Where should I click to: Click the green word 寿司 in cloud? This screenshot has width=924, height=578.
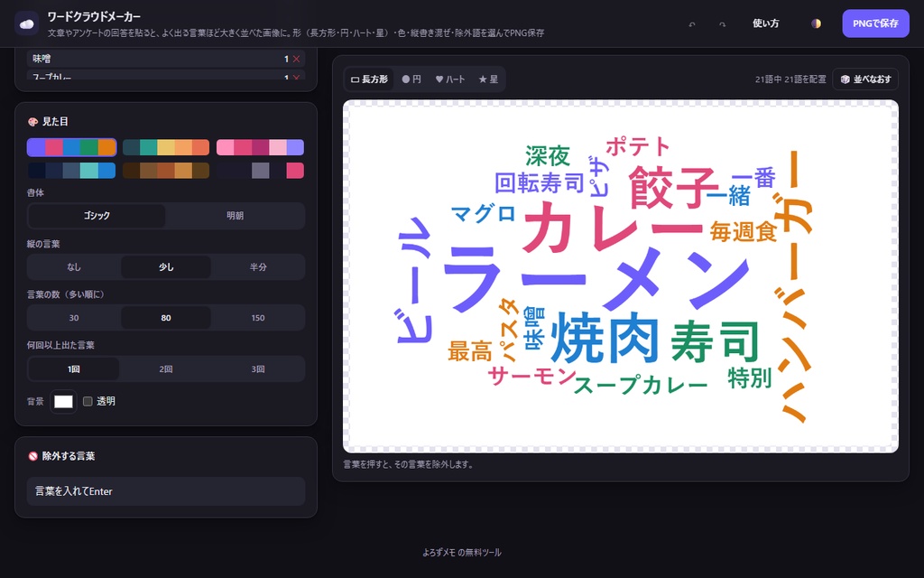click(715, 342)
